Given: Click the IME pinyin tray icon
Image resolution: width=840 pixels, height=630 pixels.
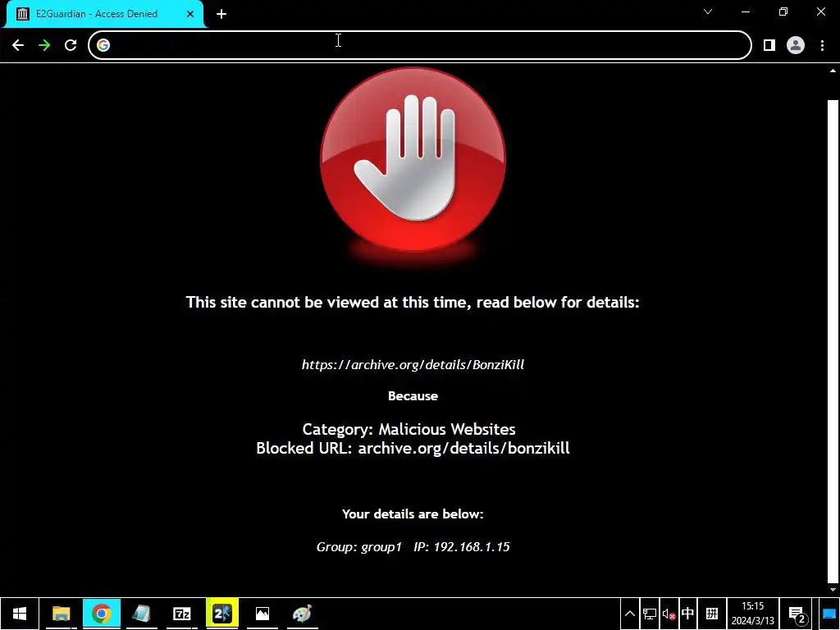Looking at the screenshot, I should pyautogui.click(x=711, y=614).
